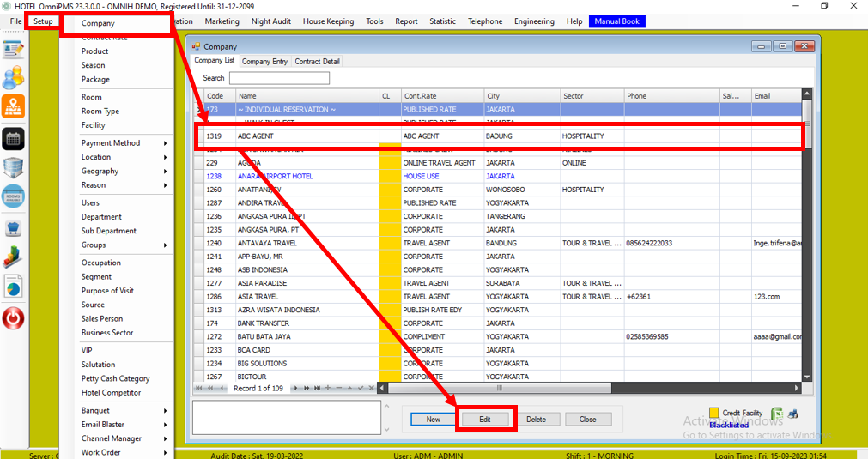The height and width of the screenshot is (459, 868).
Task: Go to last record in navigator
Action: click(x=317, y=388)
